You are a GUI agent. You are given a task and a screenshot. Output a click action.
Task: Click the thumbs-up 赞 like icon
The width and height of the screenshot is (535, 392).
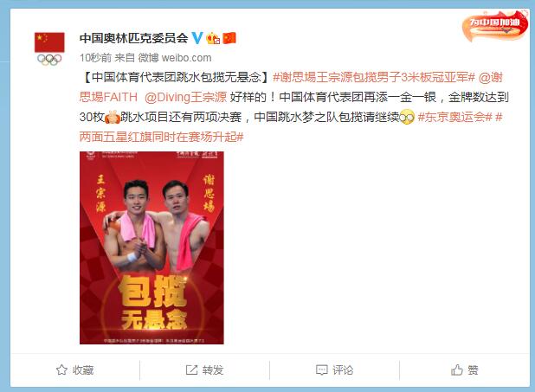pos(457,370)
